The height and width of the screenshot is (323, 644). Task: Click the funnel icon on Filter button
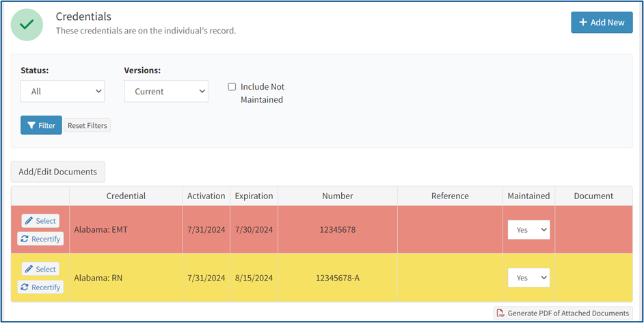31,125
